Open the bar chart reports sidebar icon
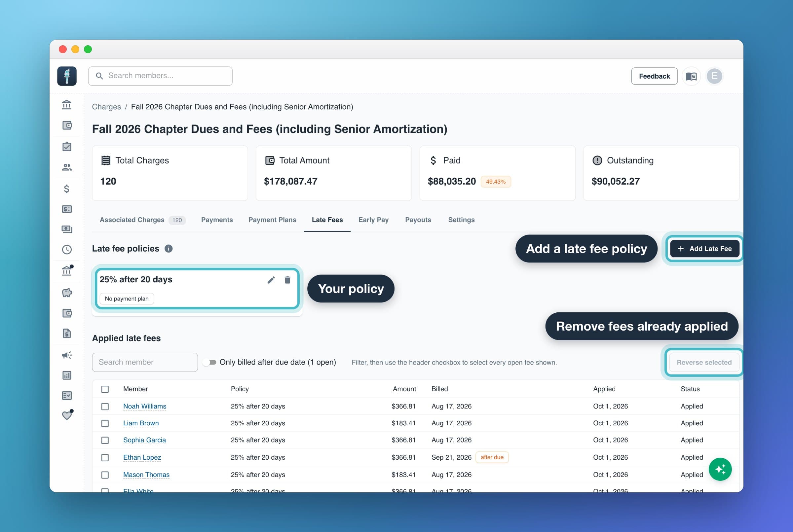Screen dimensions: 793x532 point(67,375)
